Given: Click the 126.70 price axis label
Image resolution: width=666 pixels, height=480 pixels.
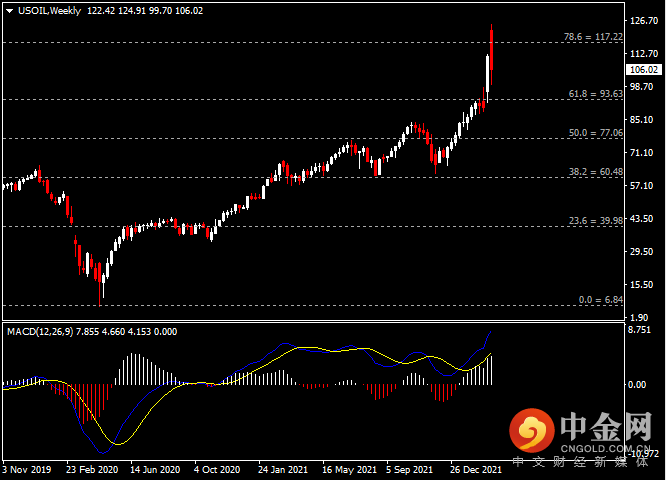Looking at the screenshot, I should click(643, 20).
